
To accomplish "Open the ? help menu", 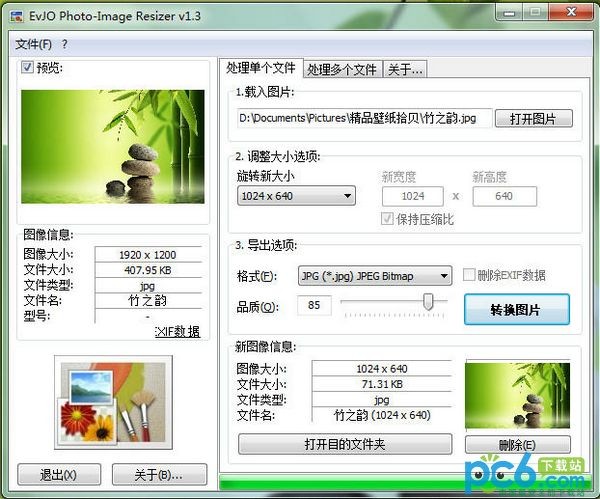I will 65,44.
